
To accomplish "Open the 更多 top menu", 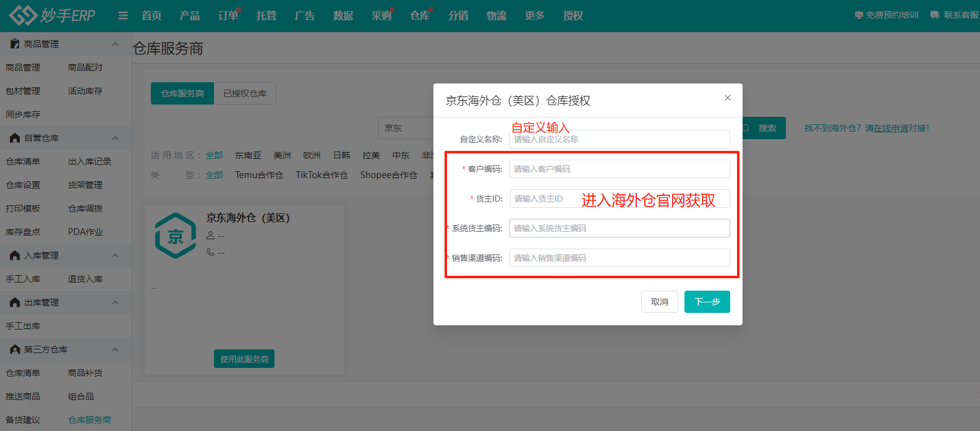I will (x=535, y=15).
